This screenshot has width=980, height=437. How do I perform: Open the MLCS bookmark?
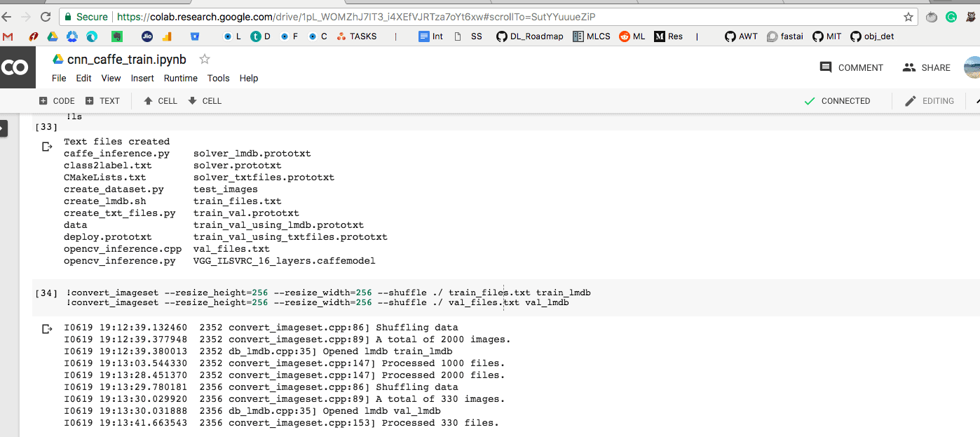pos(592,36)
